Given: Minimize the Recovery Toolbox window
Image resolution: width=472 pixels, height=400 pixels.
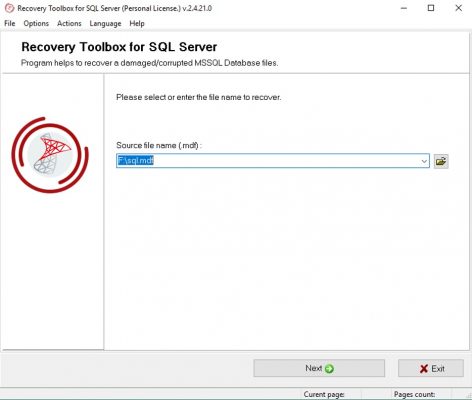Looking at the screenshot, I should pos(404,8).
